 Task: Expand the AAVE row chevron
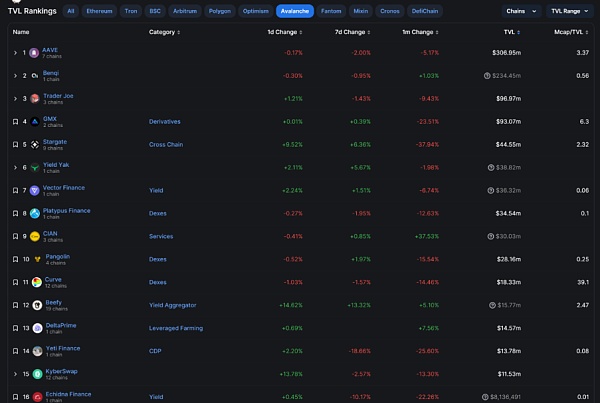coord(15,52)
